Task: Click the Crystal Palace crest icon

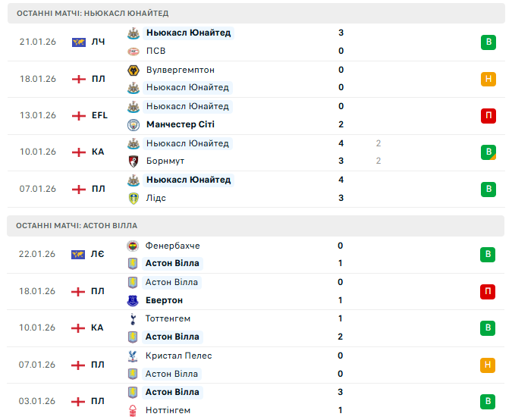Action: coord(133,356)
